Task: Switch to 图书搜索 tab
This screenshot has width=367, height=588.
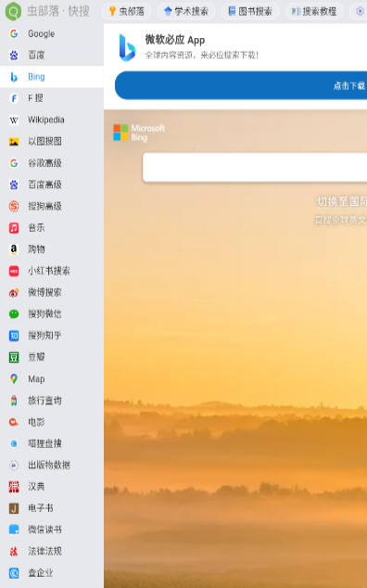Action: click(x=250, y=11)
